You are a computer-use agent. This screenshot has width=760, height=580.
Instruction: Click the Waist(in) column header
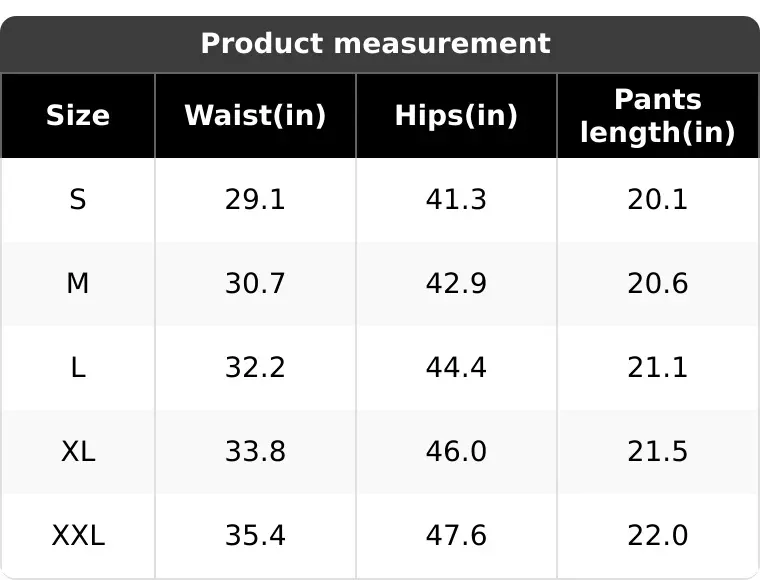[x=255, y=116]
